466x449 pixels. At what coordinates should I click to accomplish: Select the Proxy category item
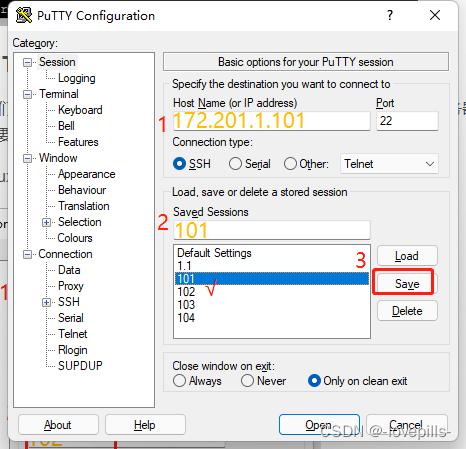(71, 286)
